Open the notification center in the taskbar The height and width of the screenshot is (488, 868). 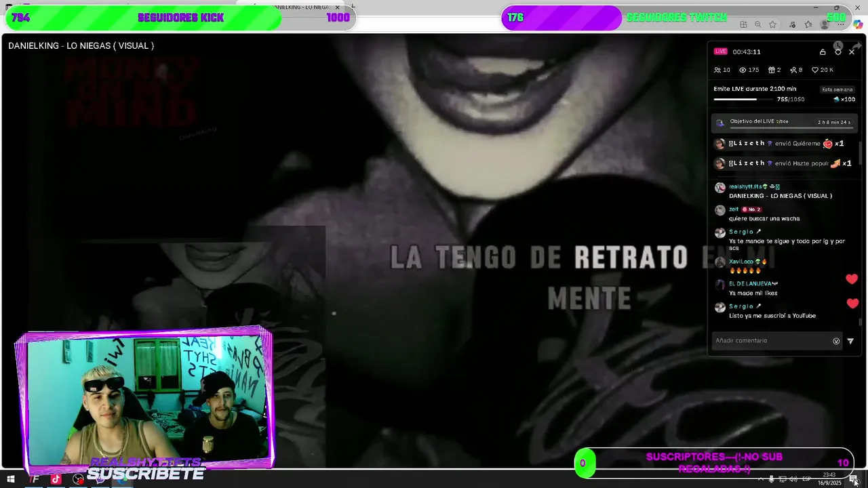click(x=853, y=479)
